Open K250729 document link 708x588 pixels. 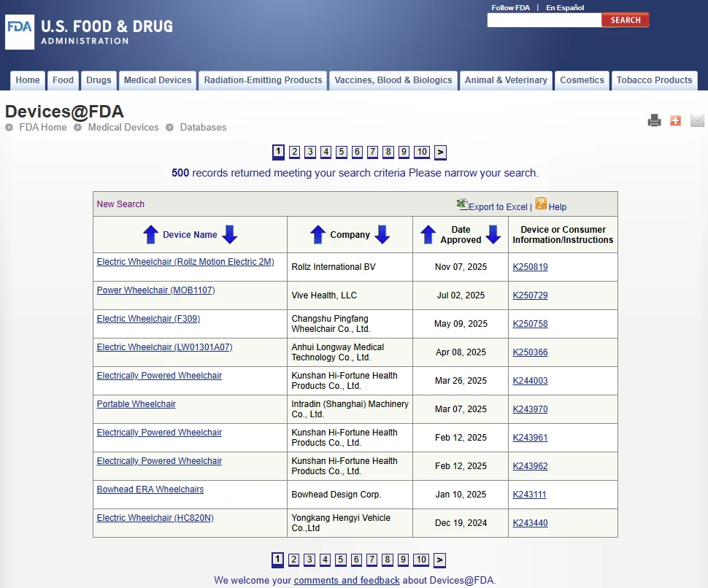(x=530, y=295)
